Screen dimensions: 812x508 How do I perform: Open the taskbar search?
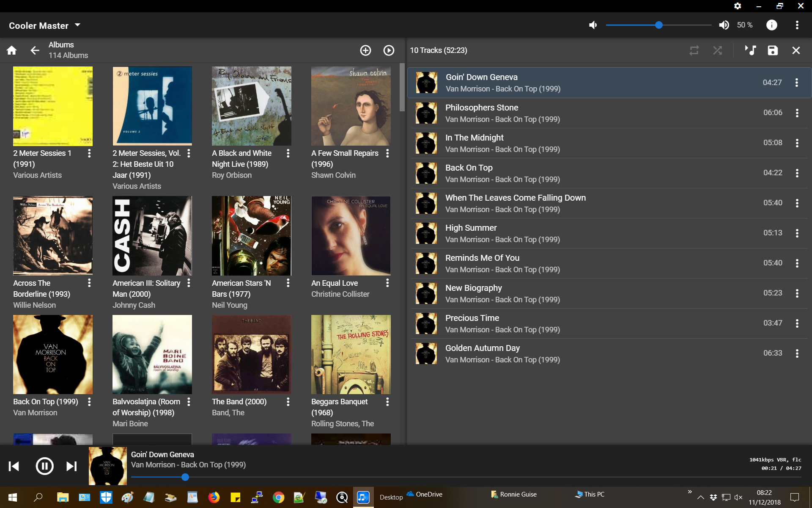[38, 497]
